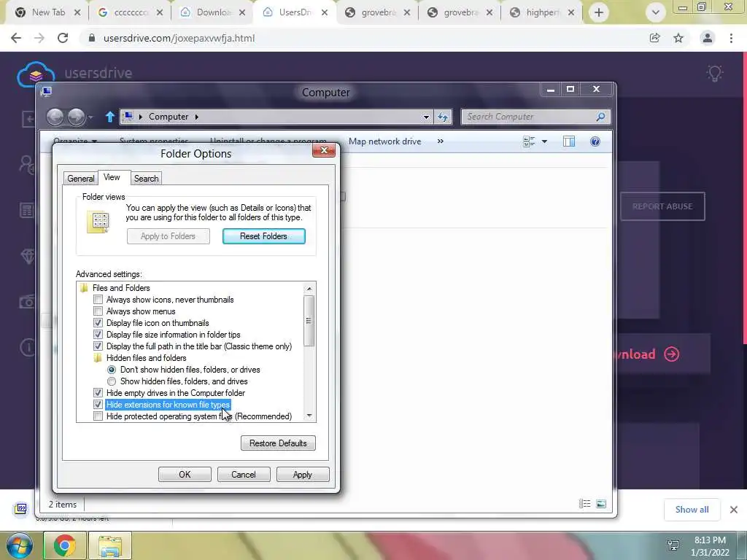
Task: Switch to large icons view in status bar
Action: 601,504
